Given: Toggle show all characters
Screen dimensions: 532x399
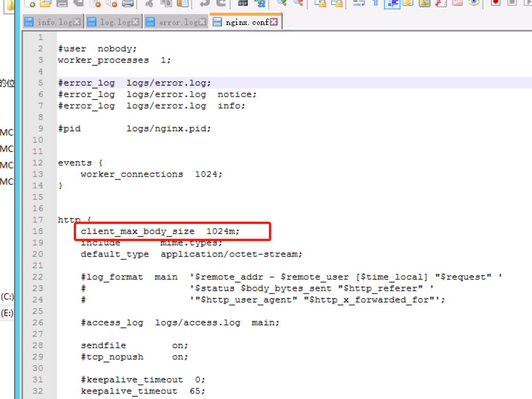Looking at the screenshot, I should (374, 4).
